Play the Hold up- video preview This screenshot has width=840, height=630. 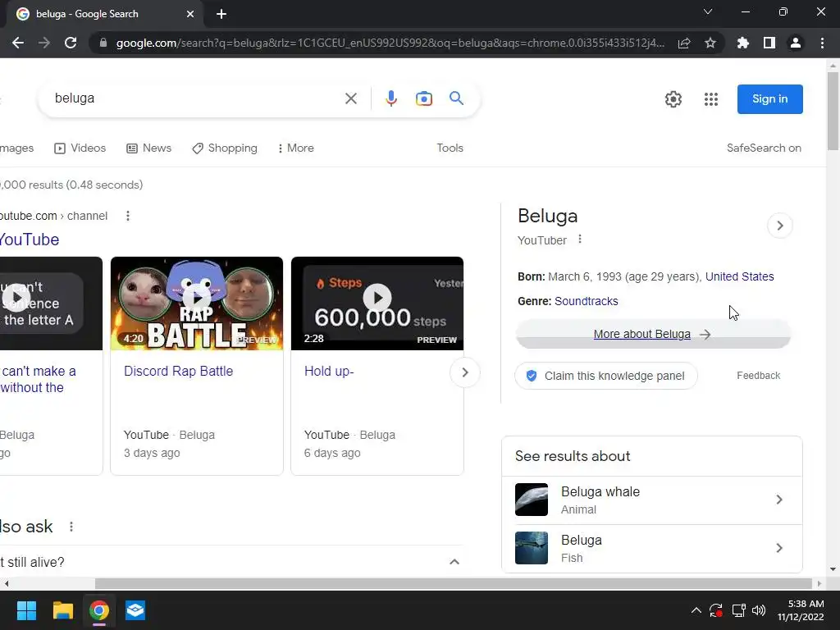pyautogui.click(x=377, y=304)
